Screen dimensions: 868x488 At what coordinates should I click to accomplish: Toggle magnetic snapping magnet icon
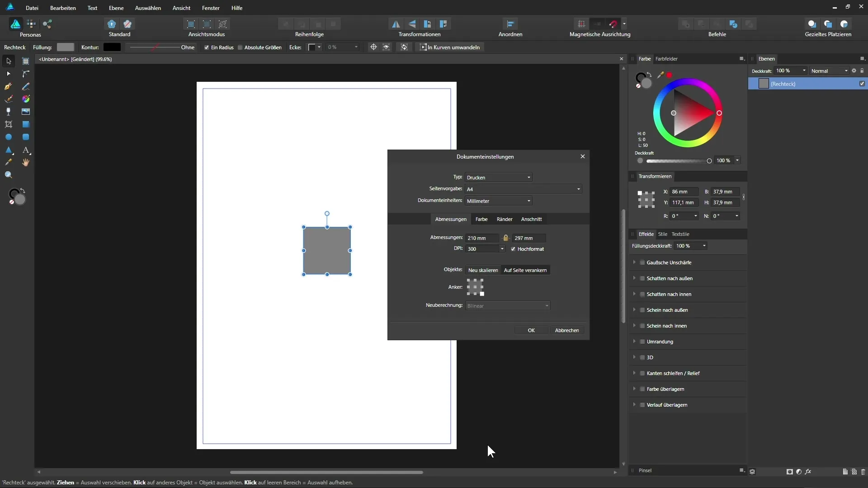point(613,24)
